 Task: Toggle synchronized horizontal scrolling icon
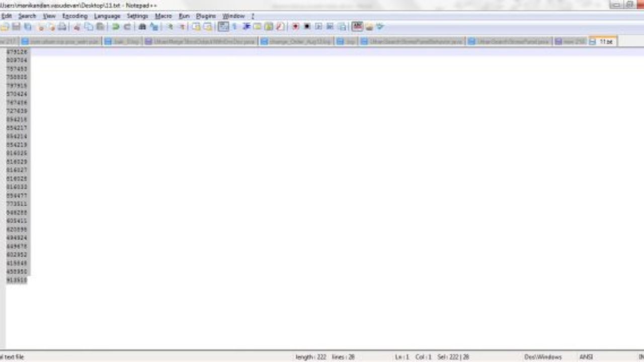(208, 27)
